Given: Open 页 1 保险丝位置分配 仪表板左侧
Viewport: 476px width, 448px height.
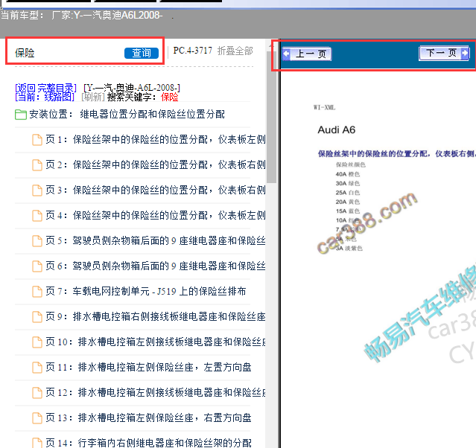Looking at the screenshot, I should [156, 139].
